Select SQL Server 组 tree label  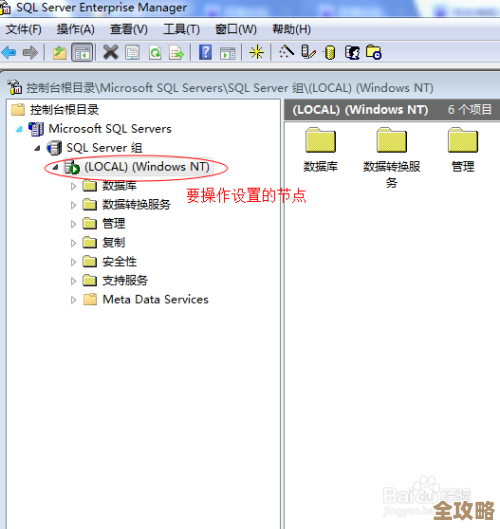click(104, 148)
